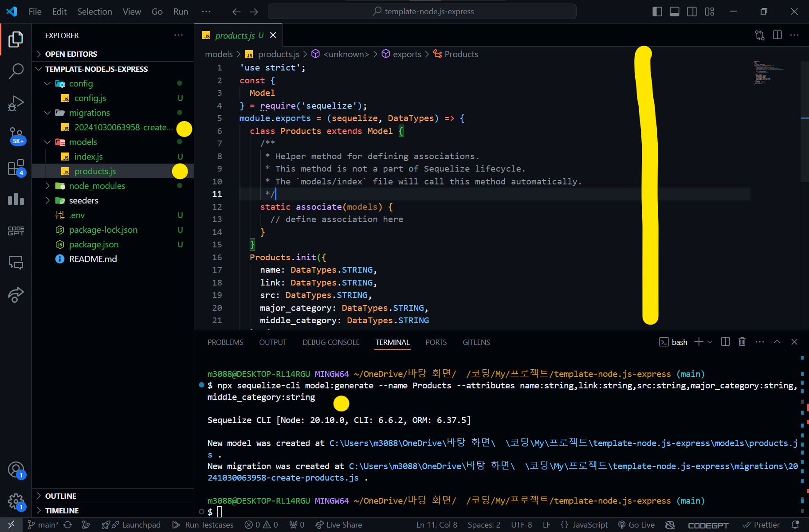Open changes compare icon in editor toolbar
The image size is (809, 532).
[760, 35]
